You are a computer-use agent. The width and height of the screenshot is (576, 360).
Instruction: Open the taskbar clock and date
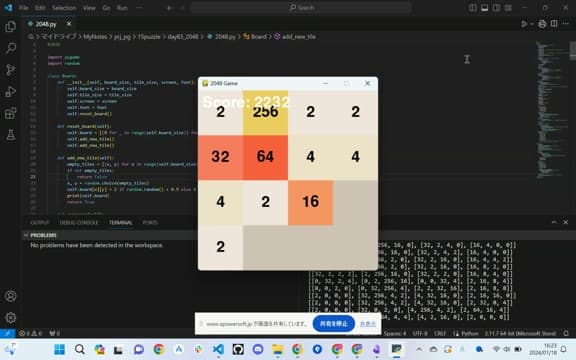pyautogui.click(x=543, y=349)
